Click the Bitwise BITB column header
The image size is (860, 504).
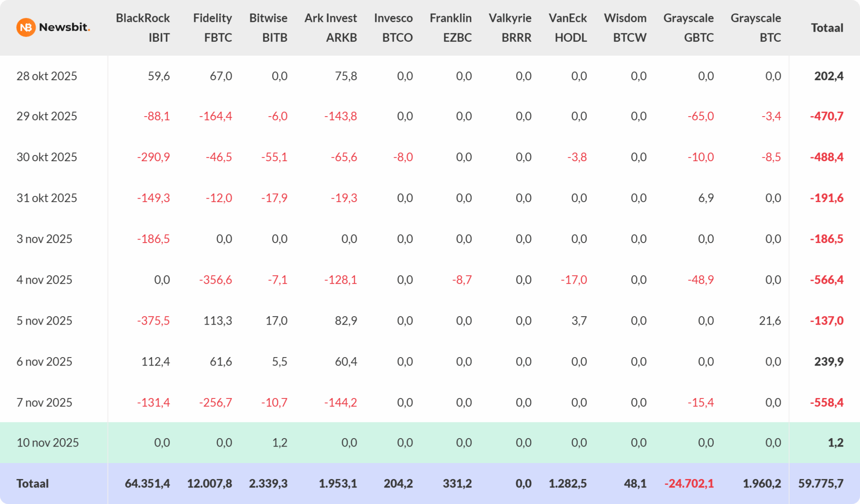(268, 28)
